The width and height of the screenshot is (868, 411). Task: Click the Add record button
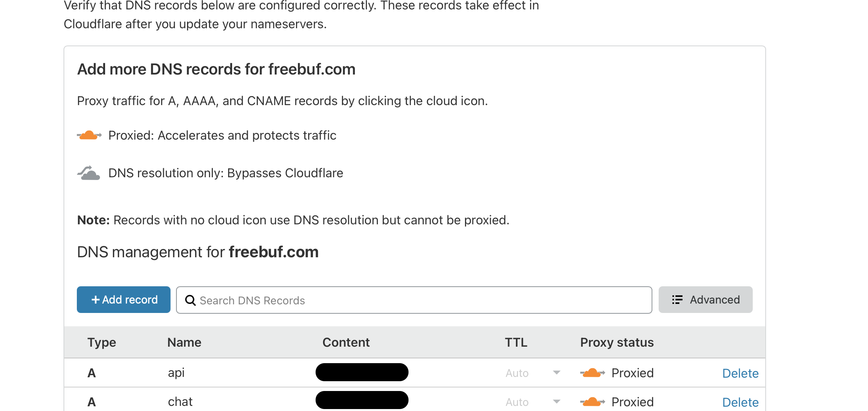tap(123, 300)
